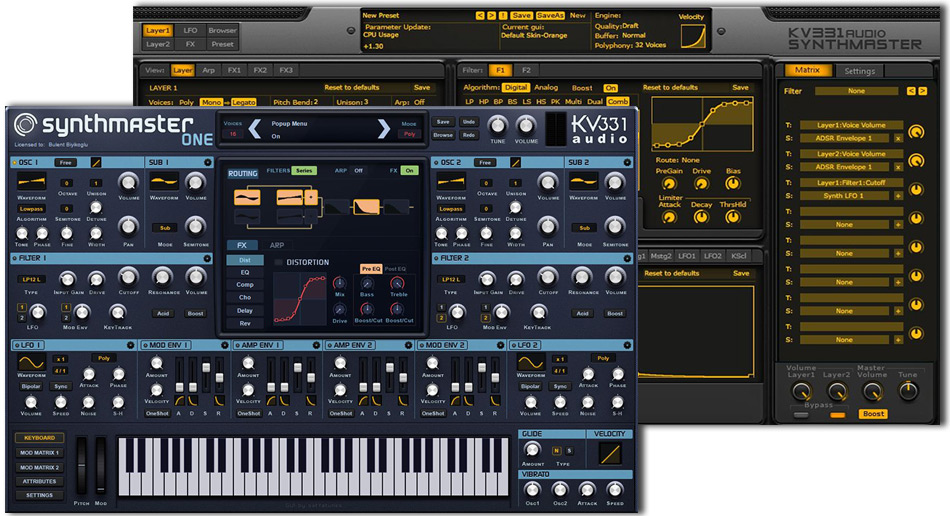Open FILTER 2 LP12 L type dropdown
The width and height of the screenshot is (950, 516).
pyautogui.click(x=451, y=279)
